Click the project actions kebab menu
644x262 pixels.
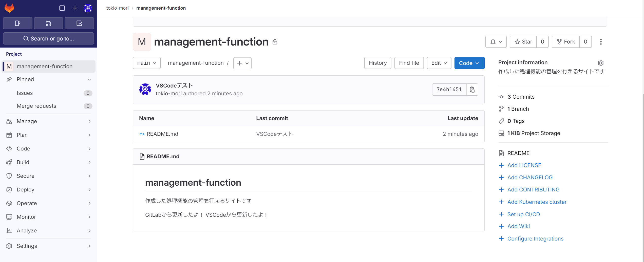coord(601,42)
